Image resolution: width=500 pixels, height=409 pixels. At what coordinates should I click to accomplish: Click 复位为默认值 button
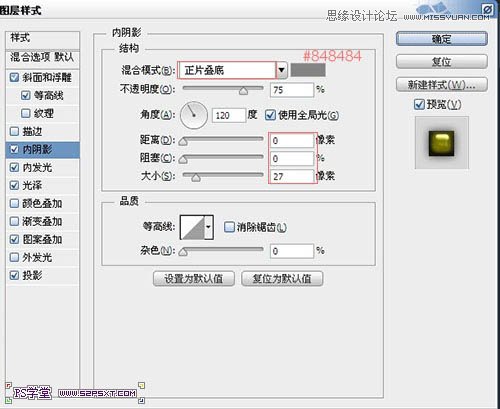click(282, 279)
